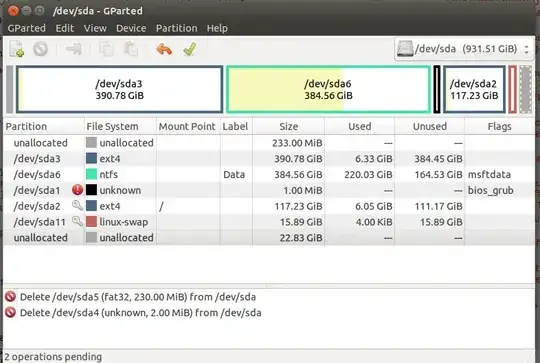The height and width of the screenshot is (363, 540).
Task: Click the 4.00 KiB used value
Action: (374, 222)
